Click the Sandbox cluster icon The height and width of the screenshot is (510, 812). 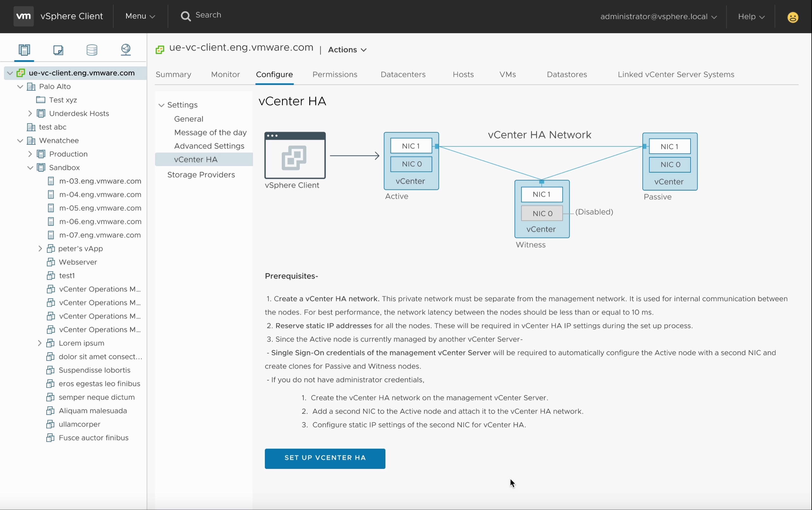tap(41, 168)
